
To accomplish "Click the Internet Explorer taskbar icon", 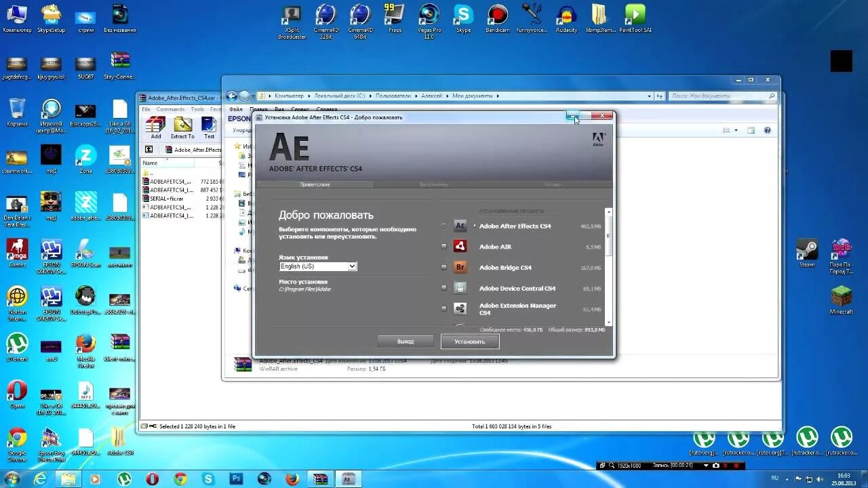I will click(41, 479).
